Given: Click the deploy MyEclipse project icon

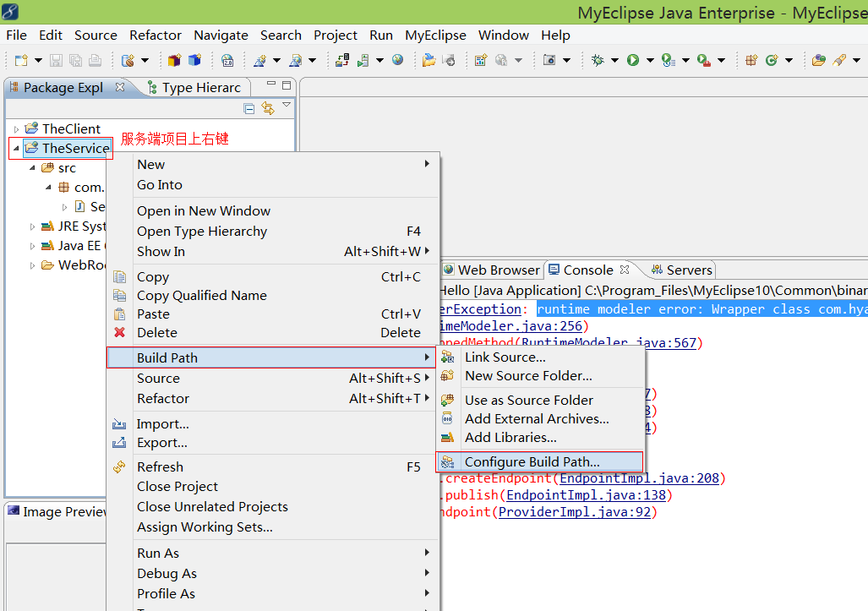Looking at the screenshot, I should (x=342, y=60).
